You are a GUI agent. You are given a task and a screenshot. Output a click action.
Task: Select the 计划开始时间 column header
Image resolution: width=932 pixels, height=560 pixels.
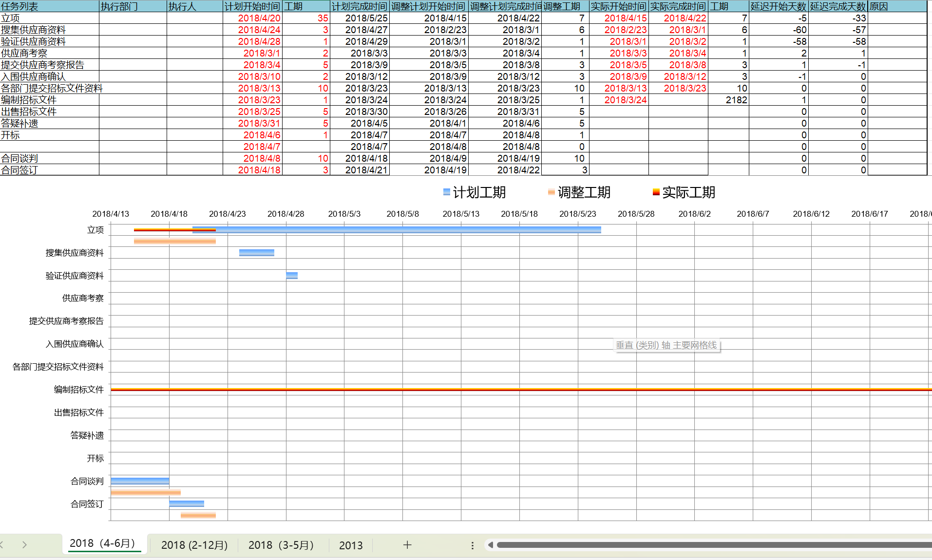[x=252, y=6]
